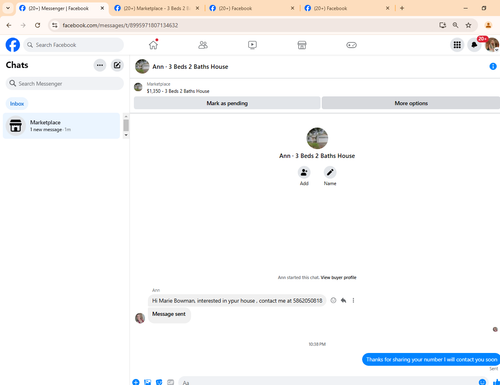Open a new browser tab

[402, 8]
